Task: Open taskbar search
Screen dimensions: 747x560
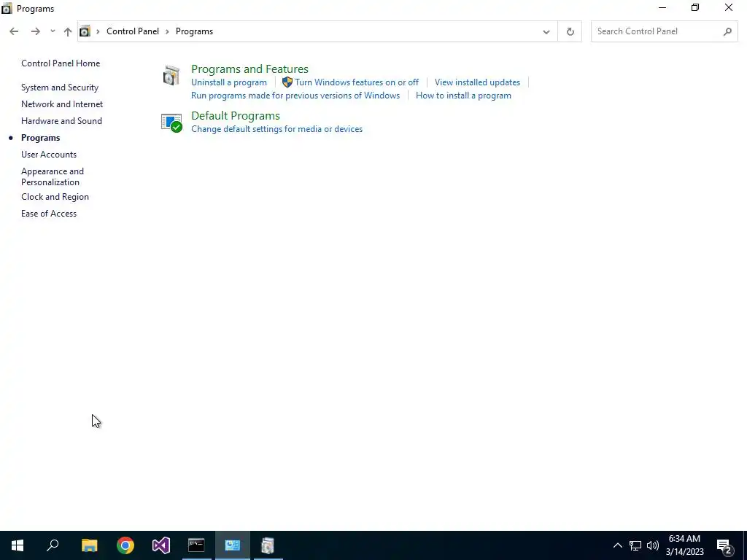Action: click(x=53, y=545)
